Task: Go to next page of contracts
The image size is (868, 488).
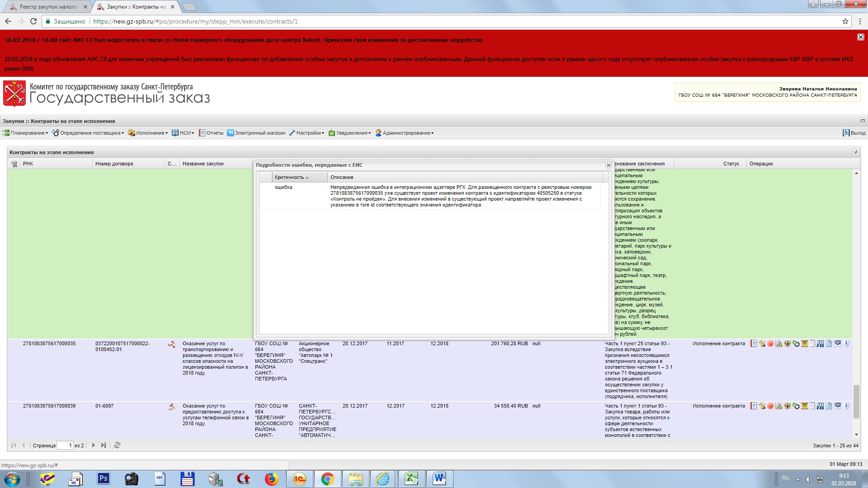Action: (x=94, y=445)
